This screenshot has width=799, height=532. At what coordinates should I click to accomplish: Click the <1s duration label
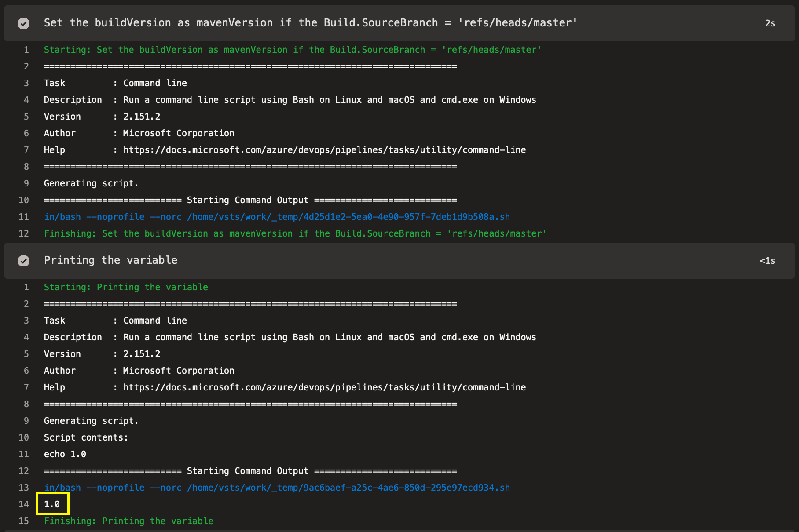pyautogui.click(x=767, y=261)
